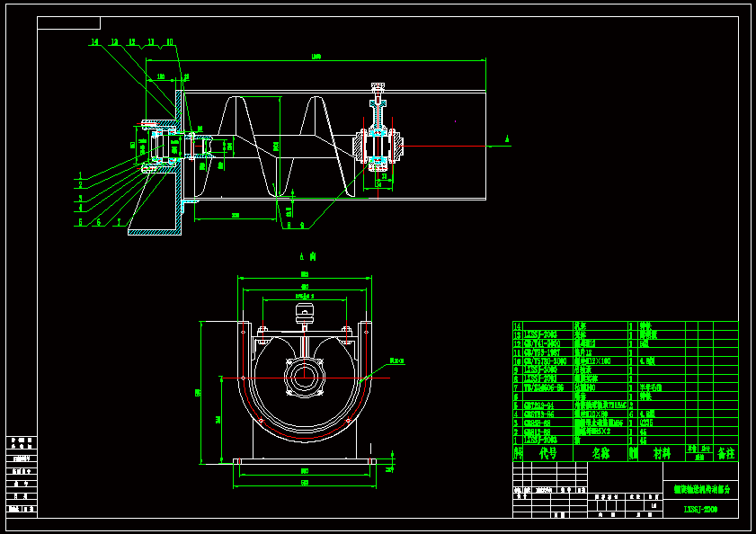Select the Q235 material cell in row 3
Screen dimensions: 756x534
coord(646,423)
